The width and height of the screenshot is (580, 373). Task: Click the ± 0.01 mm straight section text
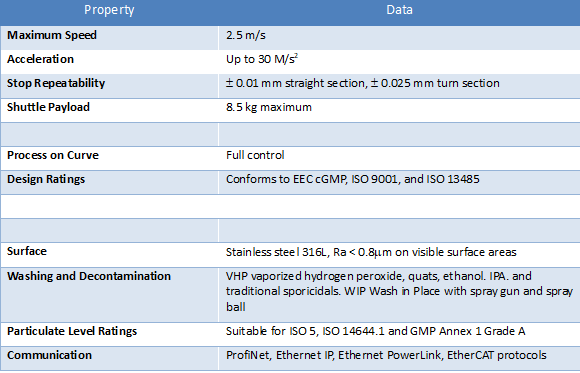pyautogui.click(x=296, y=83)
